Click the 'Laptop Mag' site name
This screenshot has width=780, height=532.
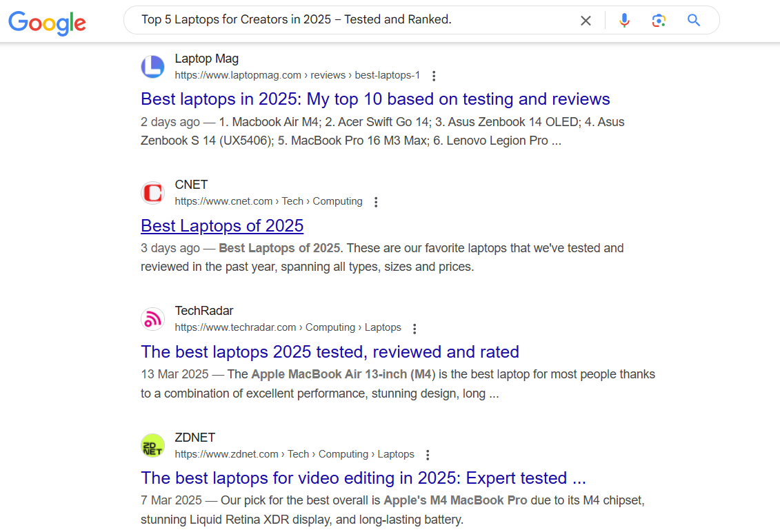206,59
